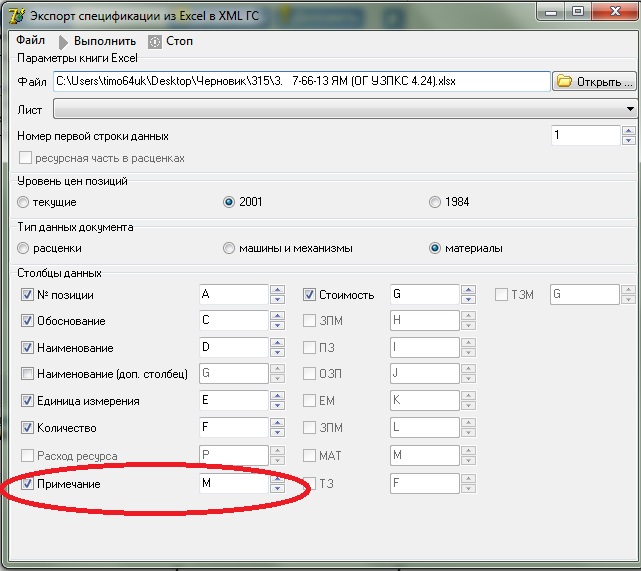641x571 pixels.
Task: Uncheck Примечание column
Action: (27, 484)
